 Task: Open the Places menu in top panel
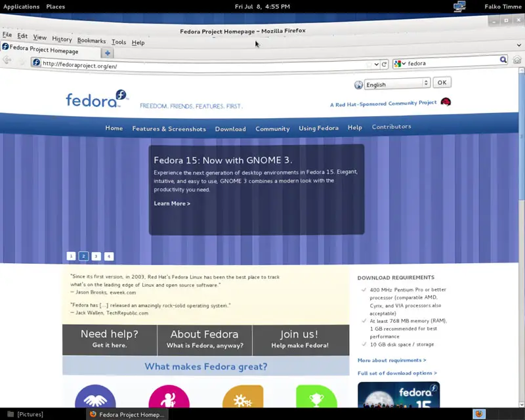[56, 7]
